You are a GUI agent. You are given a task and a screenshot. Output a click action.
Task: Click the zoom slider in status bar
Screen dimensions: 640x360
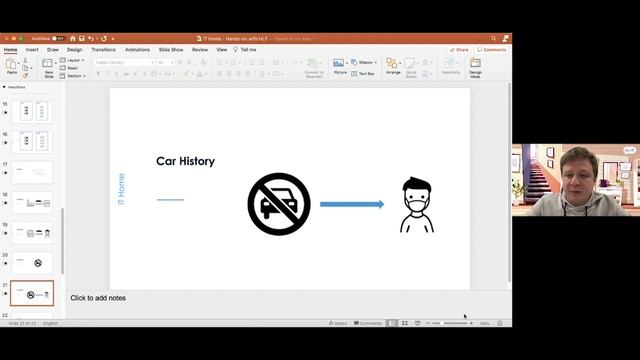click(449, 323)
